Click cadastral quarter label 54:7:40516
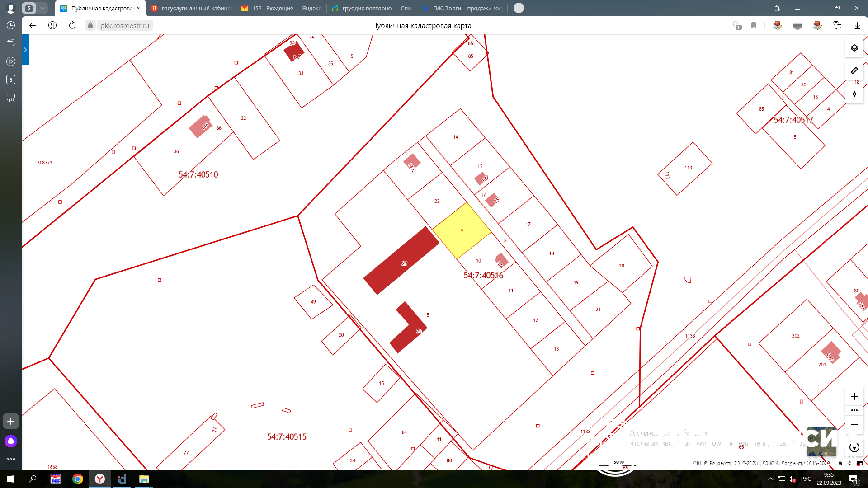868x488 pixels. 483,276
